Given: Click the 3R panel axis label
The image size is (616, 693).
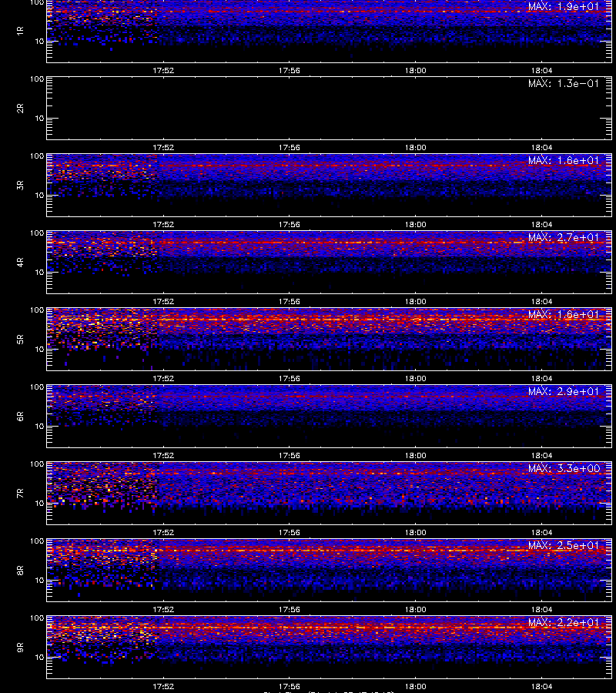Looking at the screenshot, I should coord(20,185).
